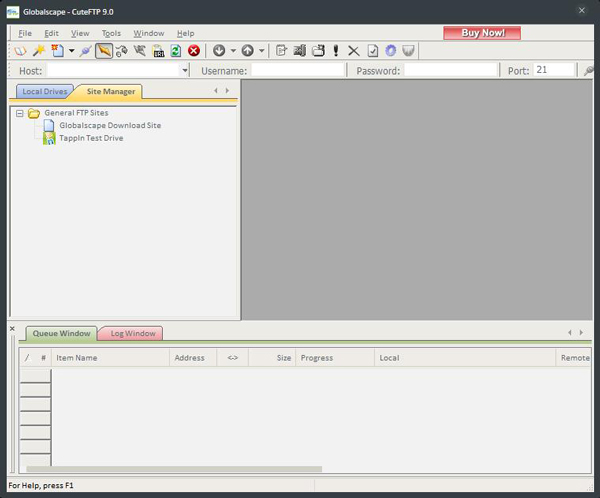600x498 pixels.
Task: Open the View menu
Action: tap(80, 33)
